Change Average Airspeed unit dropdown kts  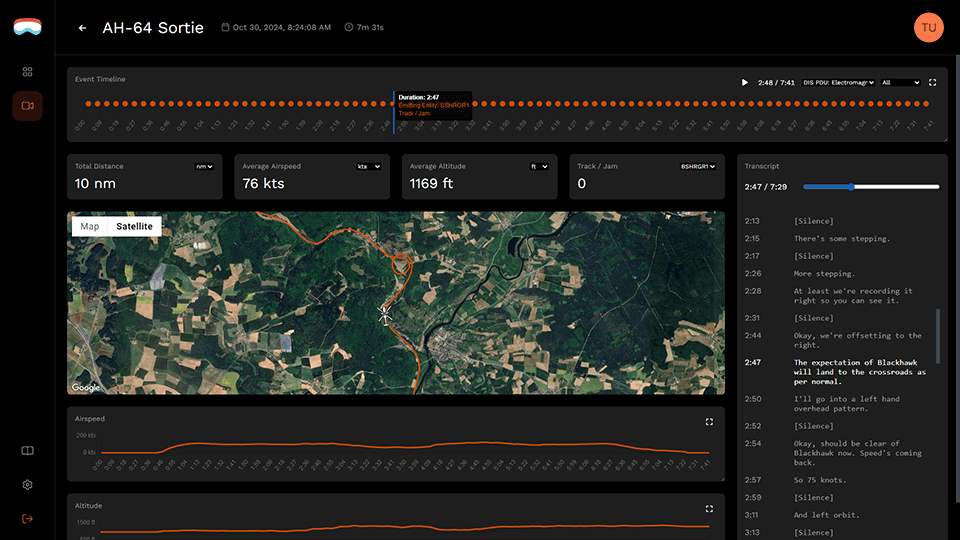369,167
